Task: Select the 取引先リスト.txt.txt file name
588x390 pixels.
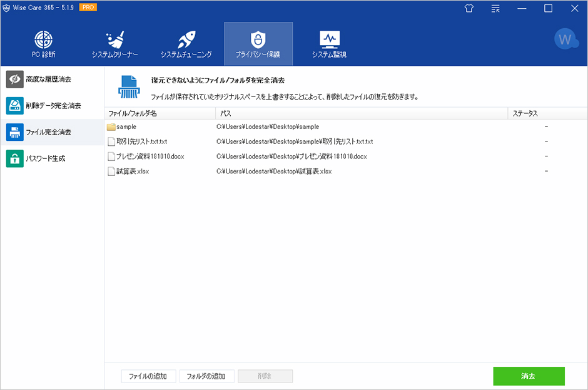Action: 142,141
